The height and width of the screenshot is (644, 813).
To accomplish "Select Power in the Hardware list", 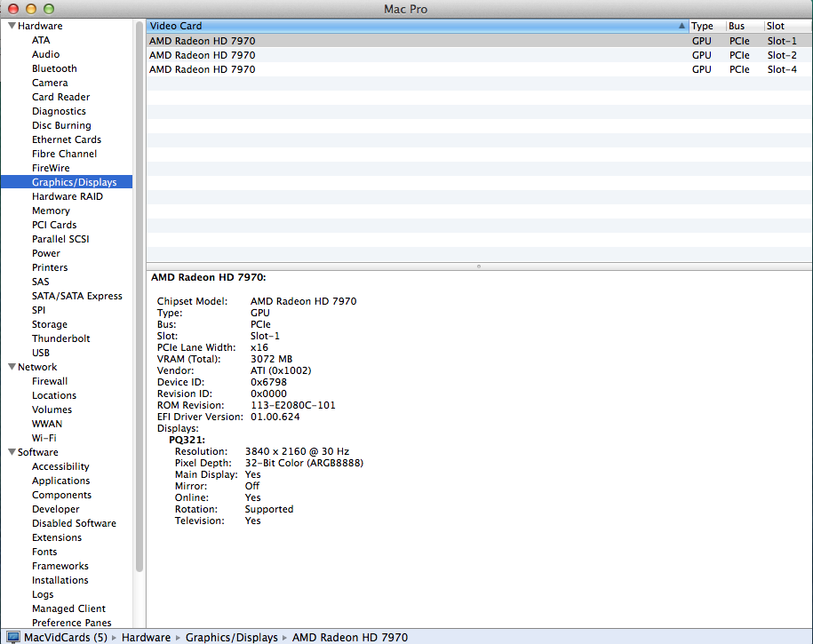I will point(46,253).
